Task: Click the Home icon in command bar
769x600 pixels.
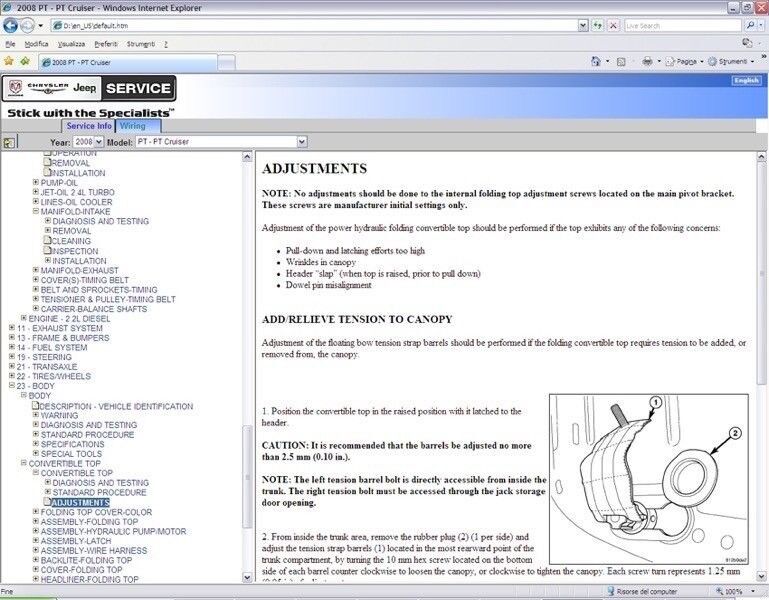Action: [x=596, y=61]
